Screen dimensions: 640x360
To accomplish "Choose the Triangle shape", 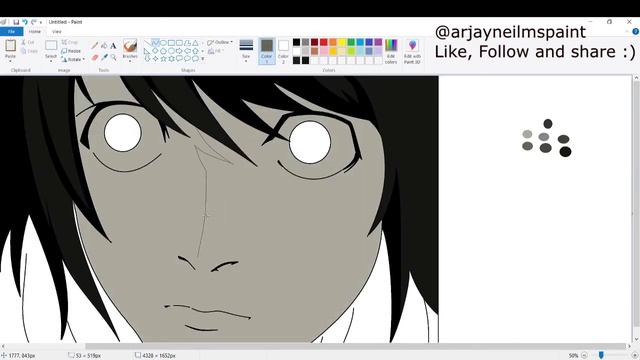I will [x=196, y=42].
